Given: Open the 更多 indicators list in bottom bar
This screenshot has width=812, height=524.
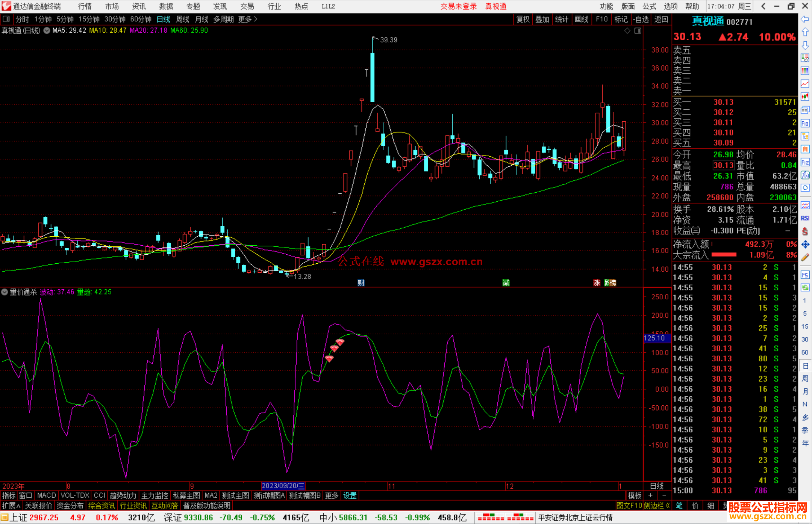Looking at the screenshot, I should [332, 495].
